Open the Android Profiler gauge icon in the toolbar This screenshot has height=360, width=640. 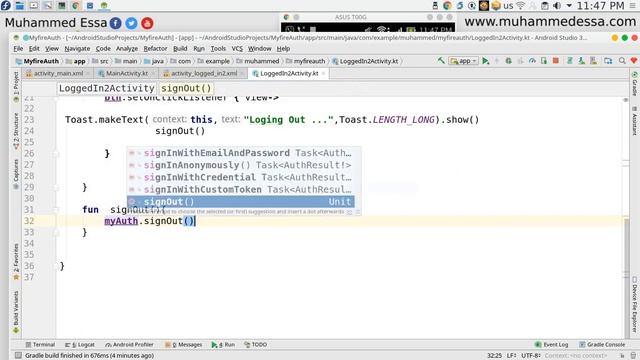532,61
